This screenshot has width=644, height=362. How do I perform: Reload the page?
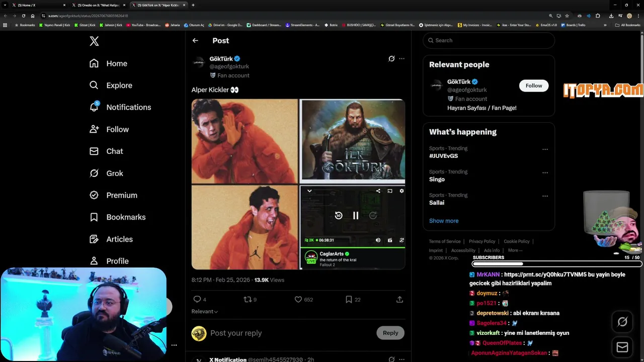click(23, 16)
